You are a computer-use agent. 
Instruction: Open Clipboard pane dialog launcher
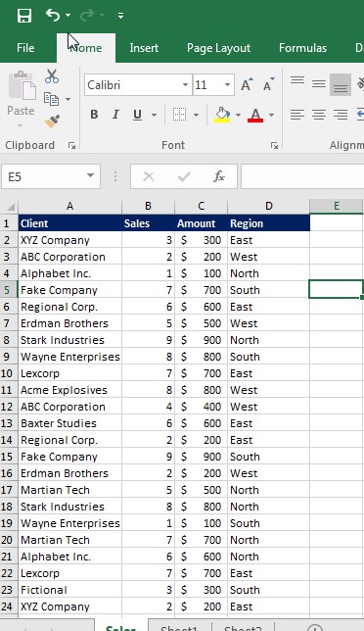pos(71,146)
